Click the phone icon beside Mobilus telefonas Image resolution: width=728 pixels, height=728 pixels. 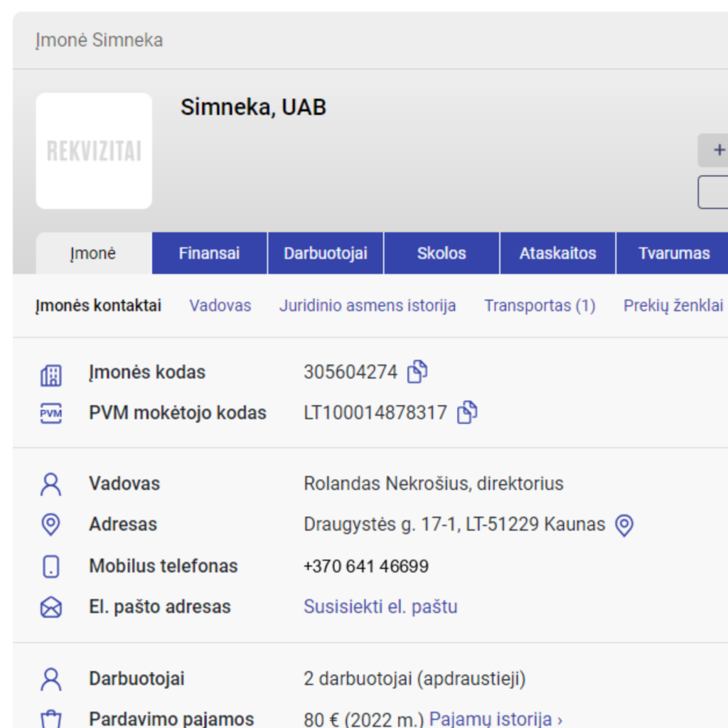pos(51,567)
